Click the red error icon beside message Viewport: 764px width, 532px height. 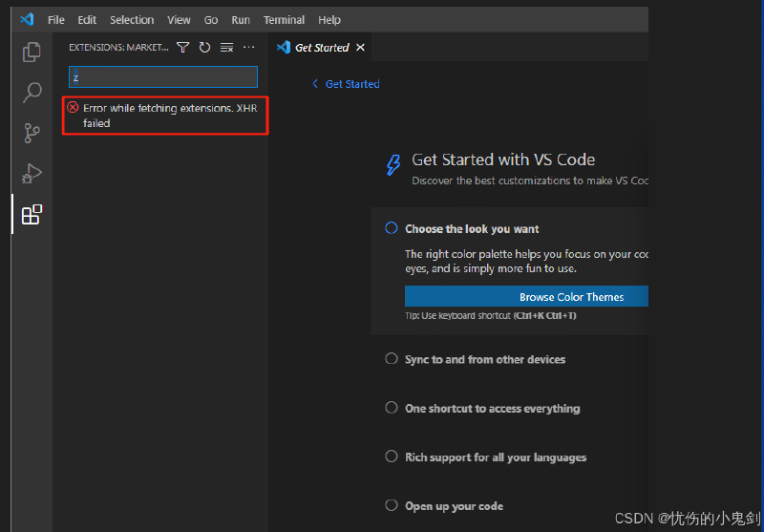[x=73, y=108]
